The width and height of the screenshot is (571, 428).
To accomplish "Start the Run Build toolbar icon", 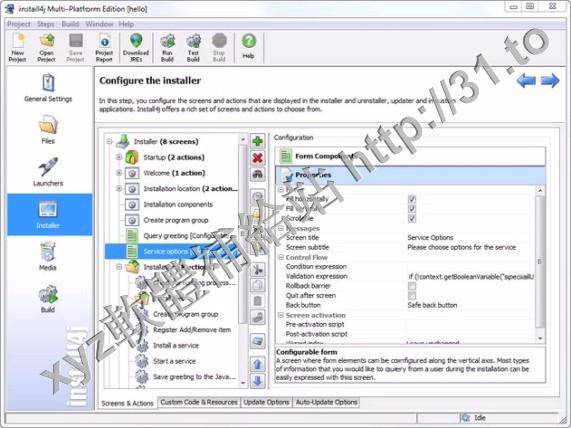I will point(167,48).
